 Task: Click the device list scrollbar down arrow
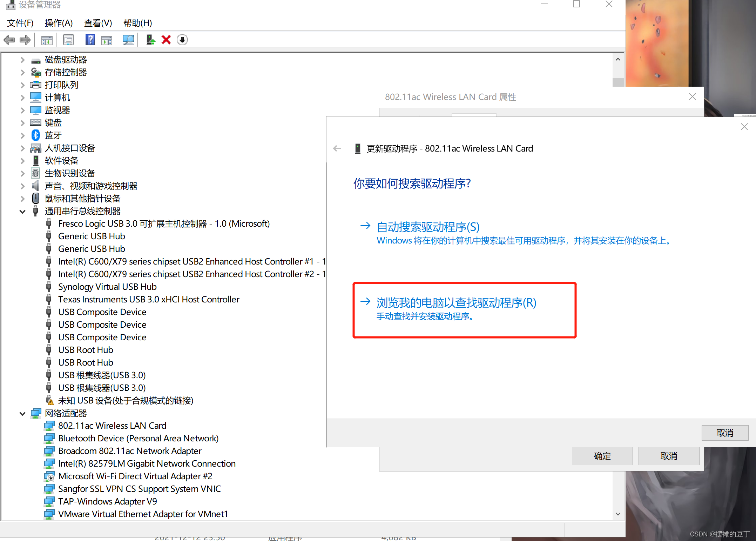(618, 514)
